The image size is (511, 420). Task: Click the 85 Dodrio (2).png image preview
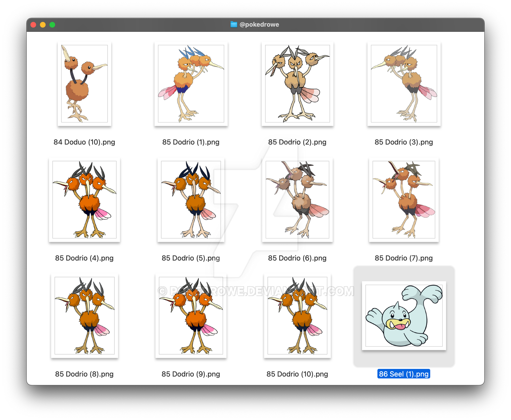pos(297,84)
